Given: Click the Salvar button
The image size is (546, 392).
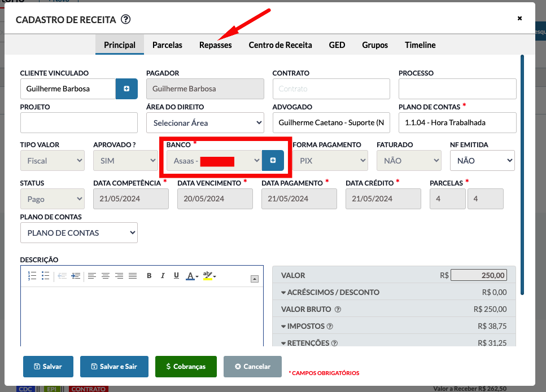Looking at the screenshot, I should point(48,367).
